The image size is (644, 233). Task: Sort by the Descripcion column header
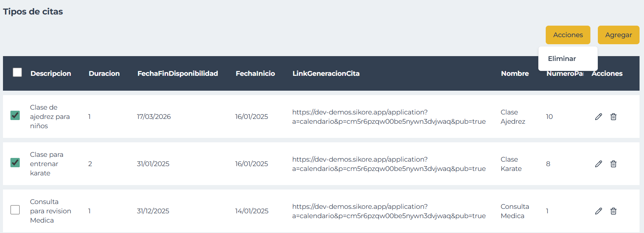click(x=51, y=74)
